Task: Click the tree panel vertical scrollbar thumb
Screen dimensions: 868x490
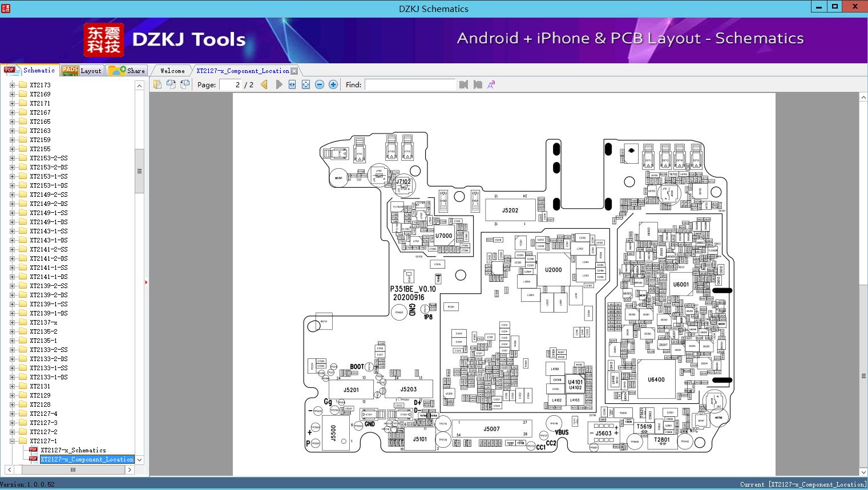Action: [139, 171]
